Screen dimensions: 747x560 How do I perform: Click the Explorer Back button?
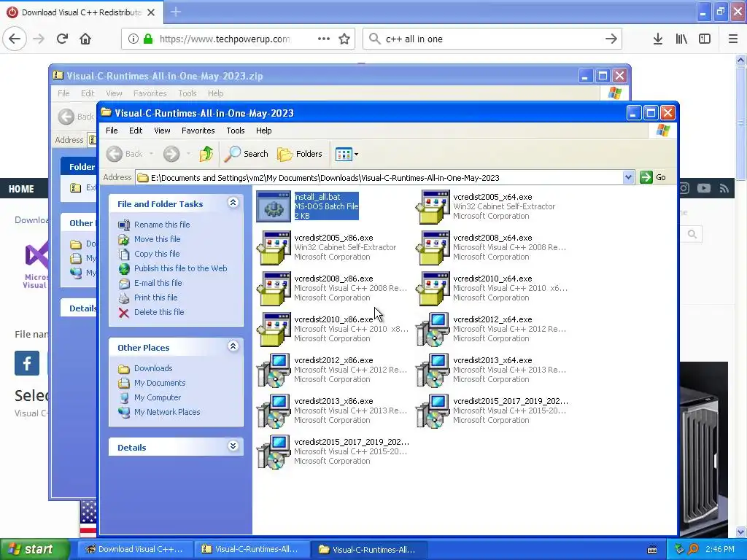point(125,154)
